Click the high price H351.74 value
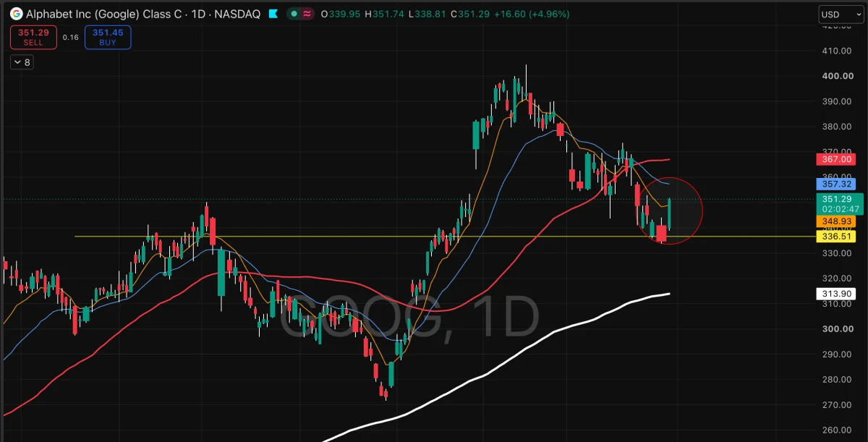The width and height of the screenshot is (868, 442). point(384,14)
